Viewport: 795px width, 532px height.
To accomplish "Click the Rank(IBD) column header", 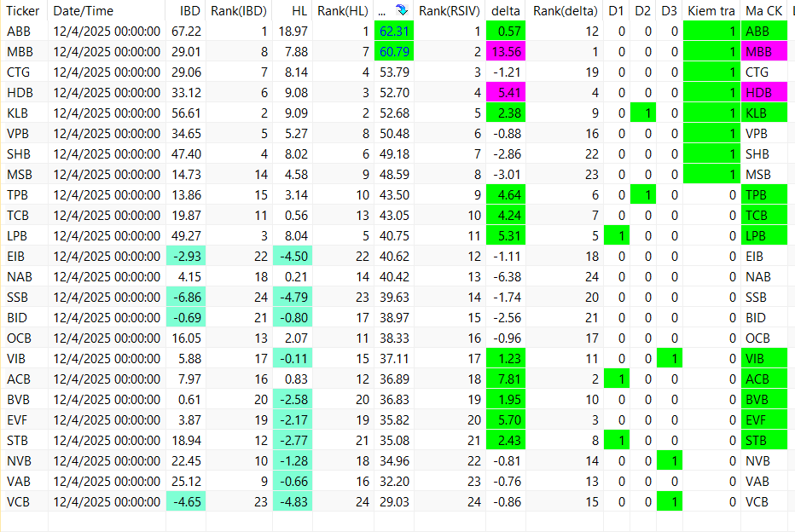I will 238,10.
